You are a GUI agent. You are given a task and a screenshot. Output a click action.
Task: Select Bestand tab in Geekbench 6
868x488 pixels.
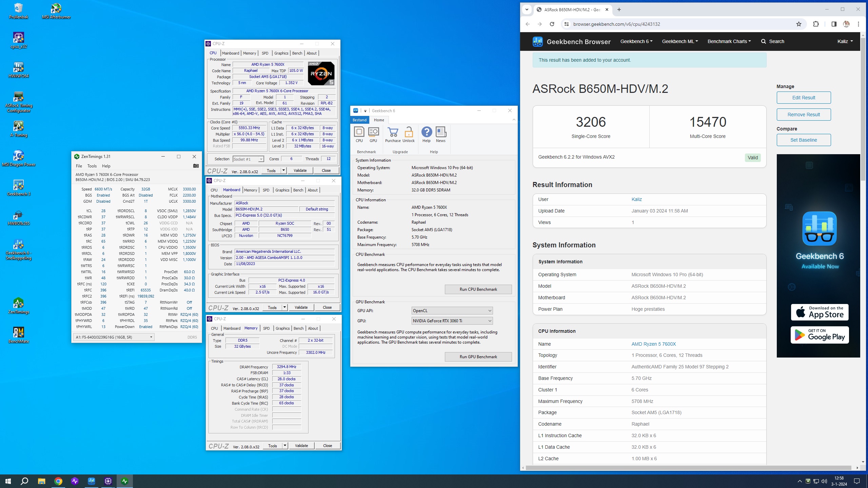[x=359, y=120]
